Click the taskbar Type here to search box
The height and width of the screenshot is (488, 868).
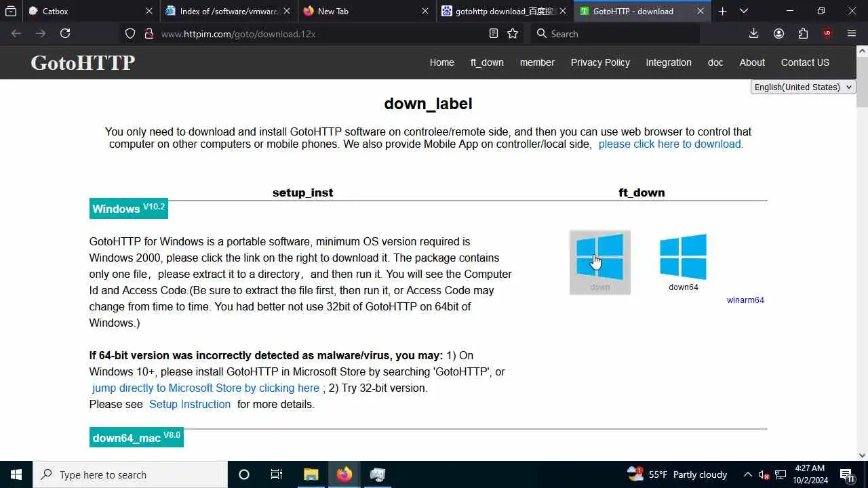tap(130, 474)
